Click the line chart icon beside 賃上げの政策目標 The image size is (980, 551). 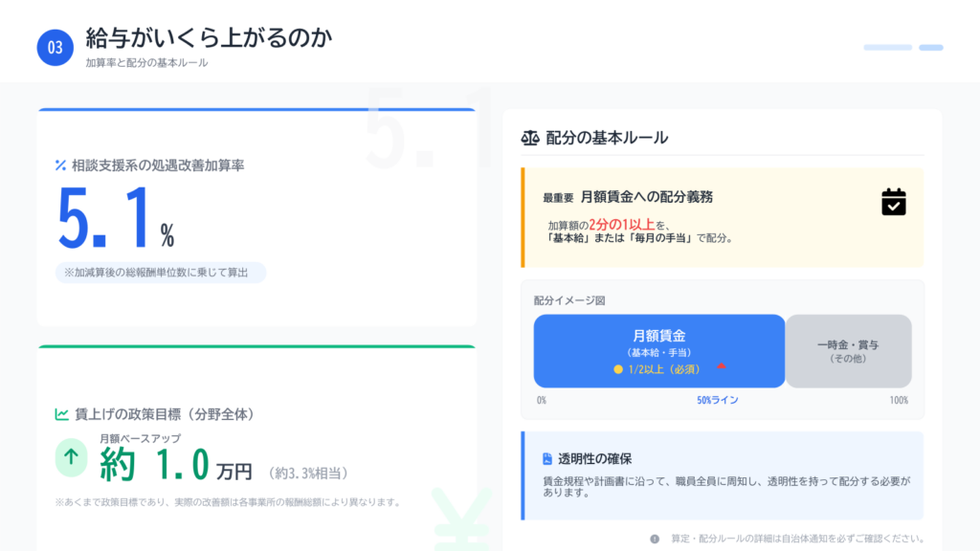pyautogui.click(x=61, y=414)
